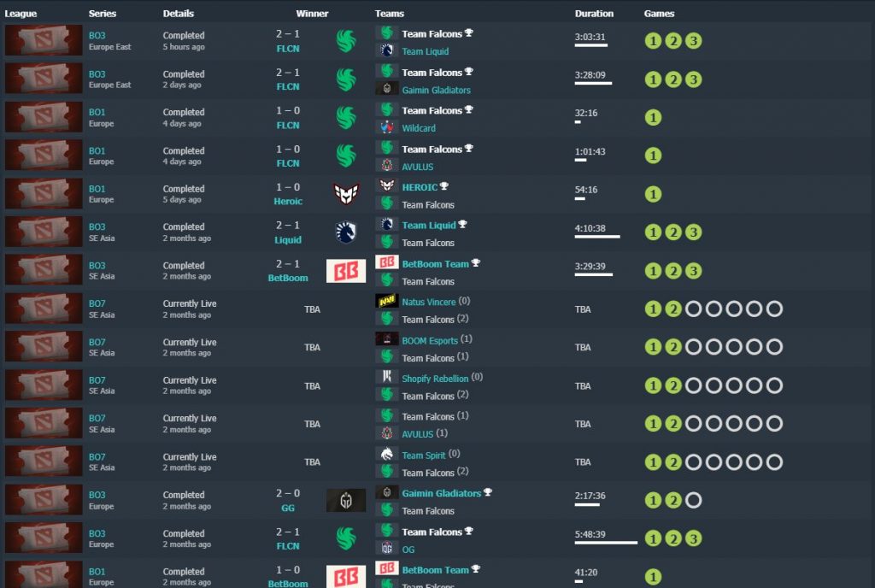
Task: Click the Winner column header
Action: [312, 14]
